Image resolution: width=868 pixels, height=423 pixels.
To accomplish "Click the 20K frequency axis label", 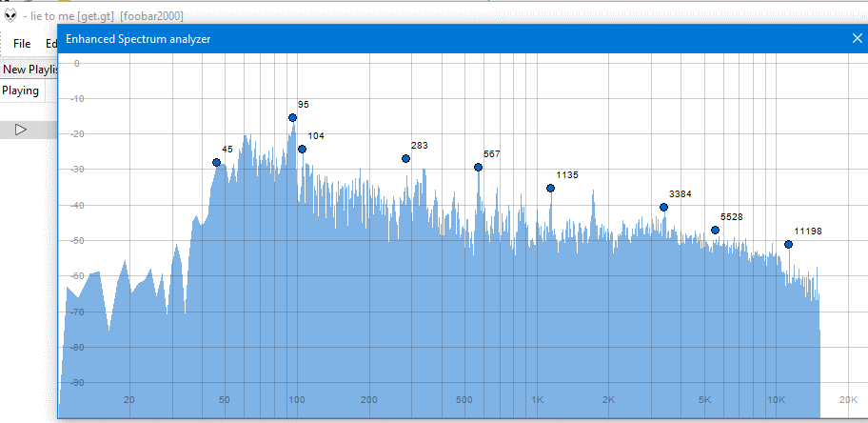I will coord(849,399).
